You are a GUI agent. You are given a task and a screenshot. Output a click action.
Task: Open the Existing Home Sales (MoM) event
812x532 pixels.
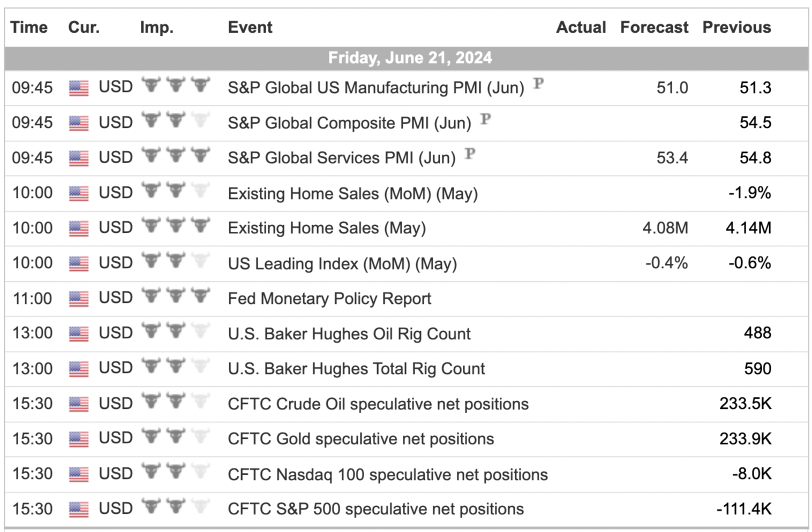353,193
